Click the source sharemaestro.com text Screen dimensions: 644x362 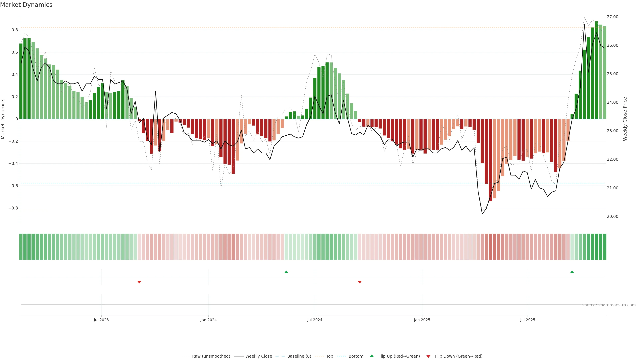(x=609, y=305)
